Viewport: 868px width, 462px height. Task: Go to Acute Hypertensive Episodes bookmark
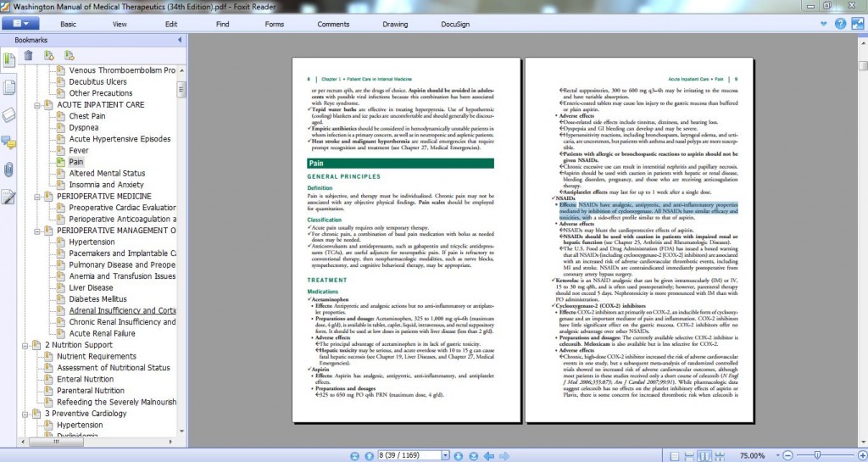click(120, 139)
